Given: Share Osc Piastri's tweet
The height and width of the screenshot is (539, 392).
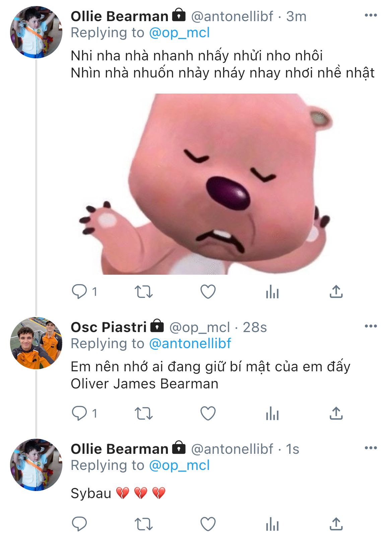Looking at the screenshot, I should tap(336, 413).
